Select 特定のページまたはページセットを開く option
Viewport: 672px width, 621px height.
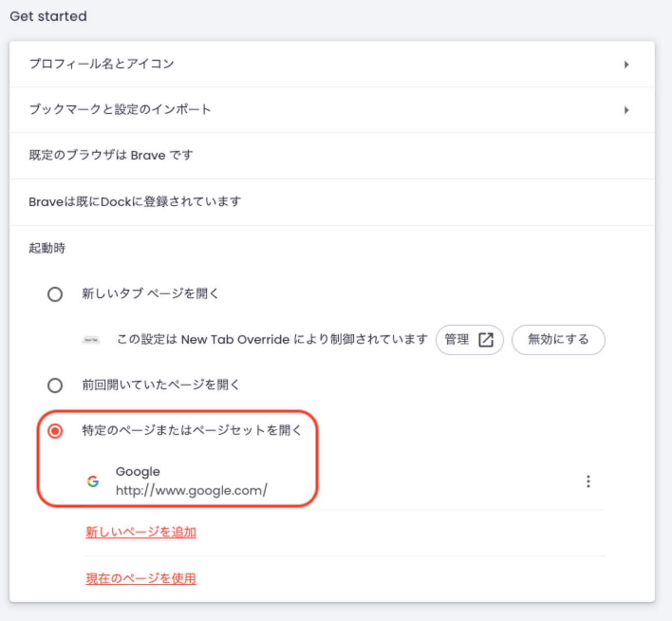pos(55,430)
